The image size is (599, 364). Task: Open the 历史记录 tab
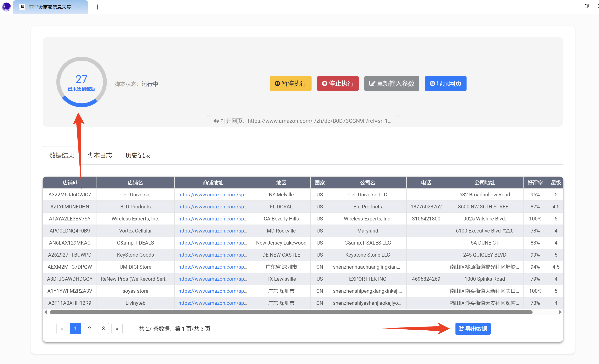click(x=138, y=155)
